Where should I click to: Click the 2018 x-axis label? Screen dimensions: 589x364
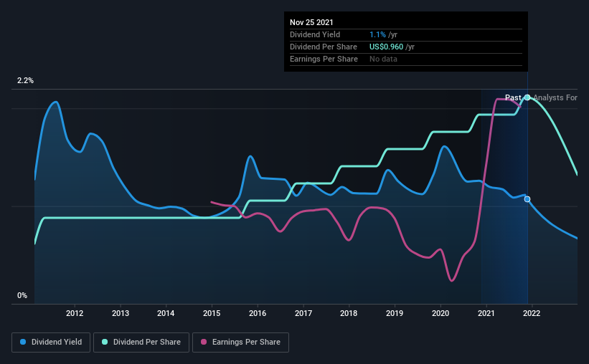[349, 313]
